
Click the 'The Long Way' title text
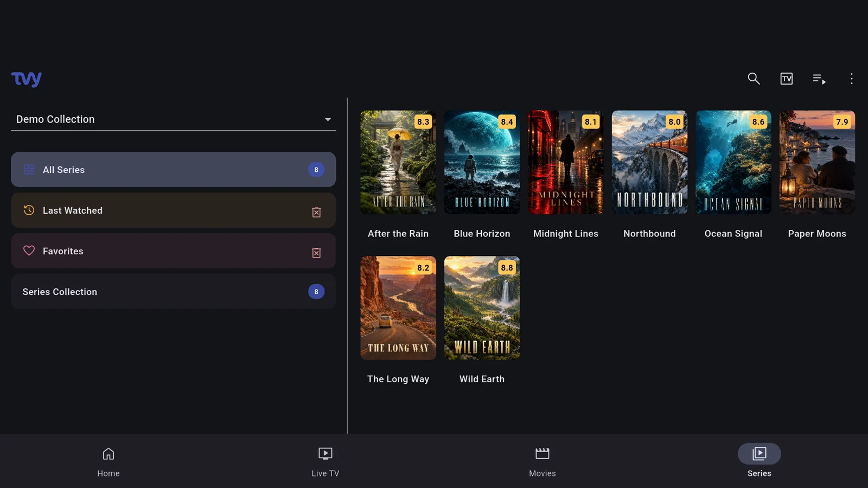398,379
